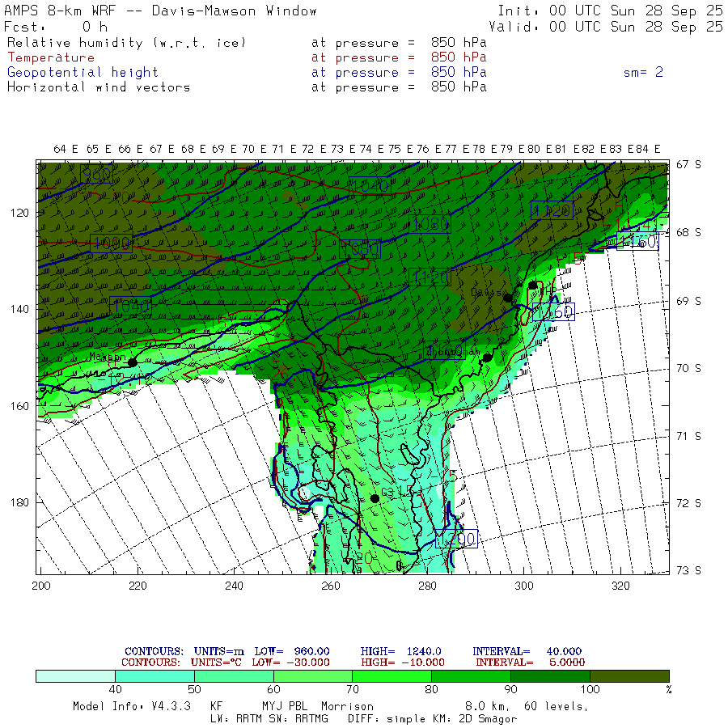The width and height of the screenshot is (728, 728).
Task: Pick the 70–80% bright green legend segment
Action: point(392,676)
